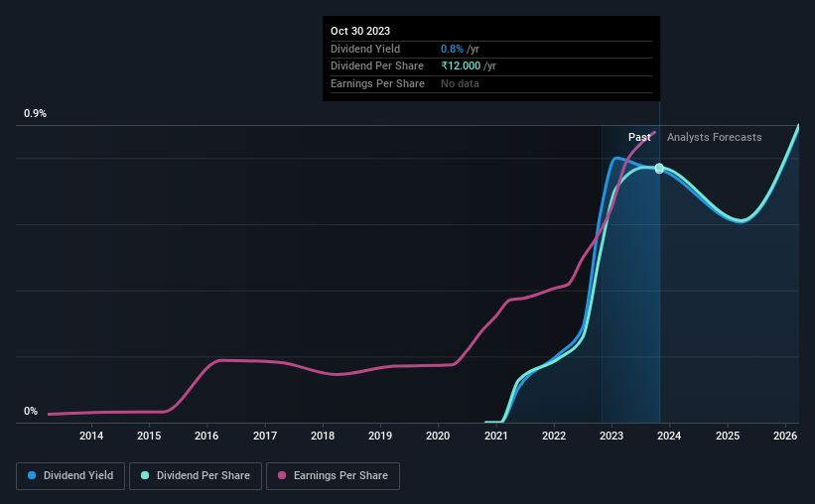
Task: Click the 2016 x-axis year label
Action: (x=206, y=436)
